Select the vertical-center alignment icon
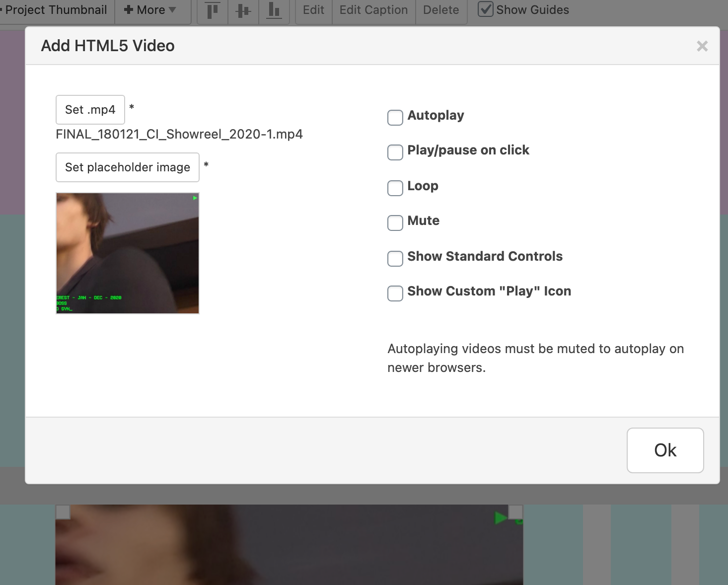Image resolution: width=728 pixels, height=585 pixels. (243, 10)
